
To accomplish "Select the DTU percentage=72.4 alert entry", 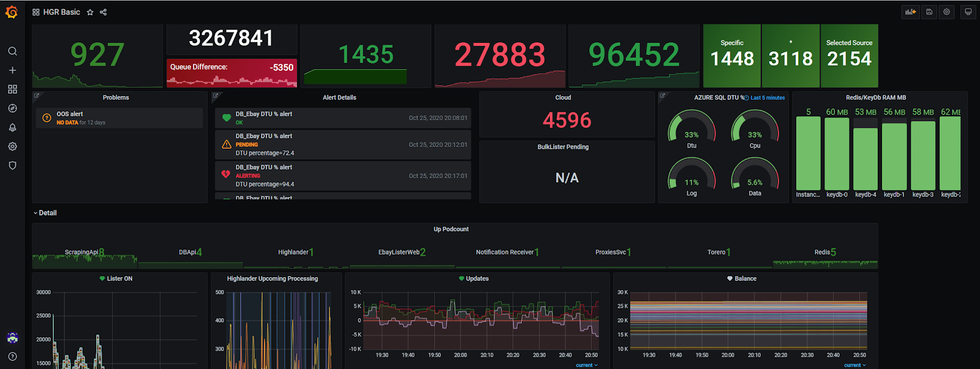I will pyautogui.click(x=343, y=144).
